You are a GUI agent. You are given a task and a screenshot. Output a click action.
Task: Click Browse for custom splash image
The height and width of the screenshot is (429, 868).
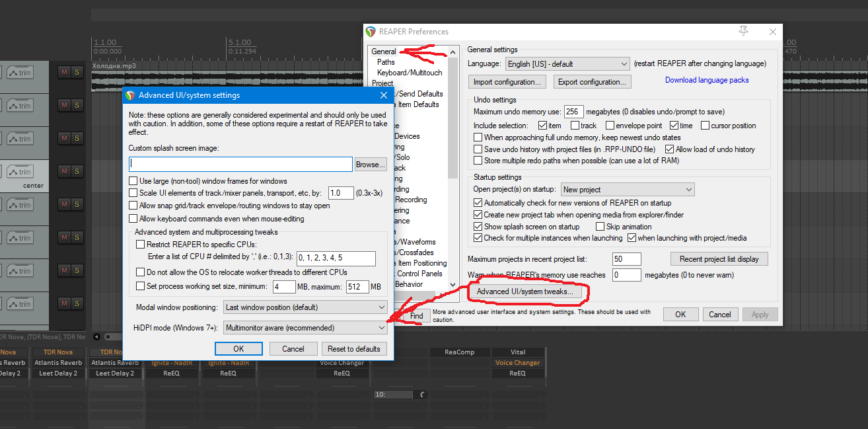(371, 165)
